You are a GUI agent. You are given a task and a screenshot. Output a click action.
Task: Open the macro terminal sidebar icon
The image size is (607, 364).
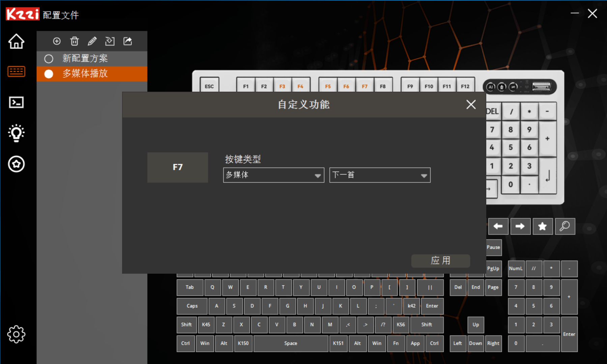click(16, 102)
